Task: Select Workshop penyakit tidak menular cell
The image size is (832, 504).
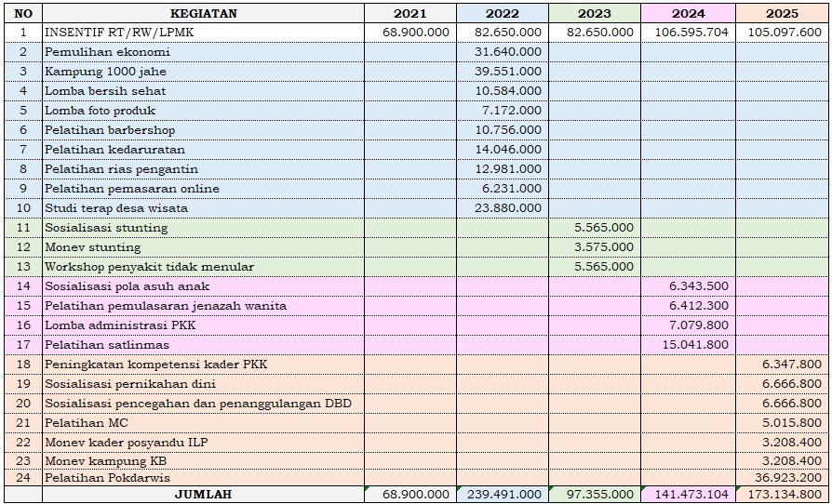Action: pyautogui.click(x=203, y=267)
